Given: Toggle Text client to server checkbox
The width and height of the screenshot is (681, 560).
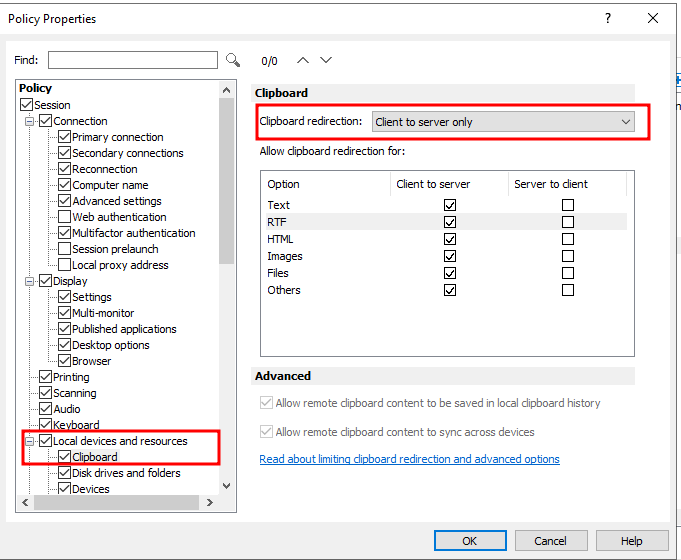Looking at the screenshot, I should pos(450,205).
